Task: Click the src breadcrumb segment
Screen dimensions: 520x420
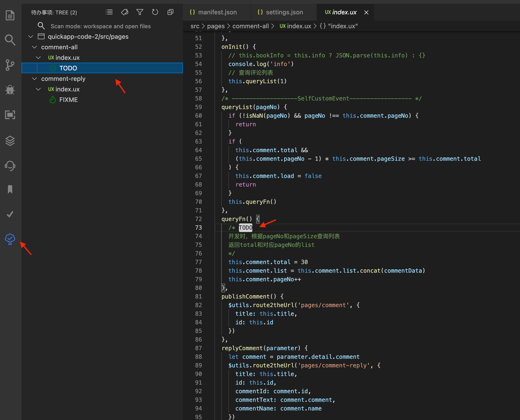Action: pos(195,26)
